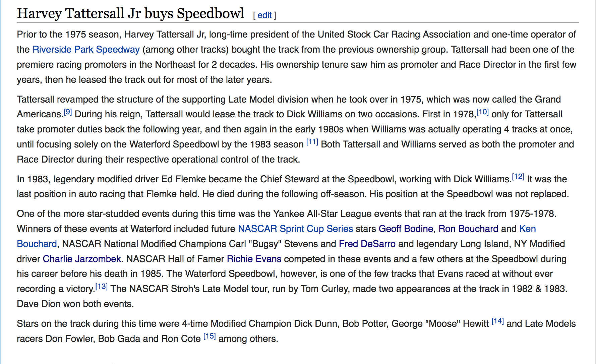596x364 pixels.
Task: Open the Fred DeSarro link
Action: pos(367,244)
